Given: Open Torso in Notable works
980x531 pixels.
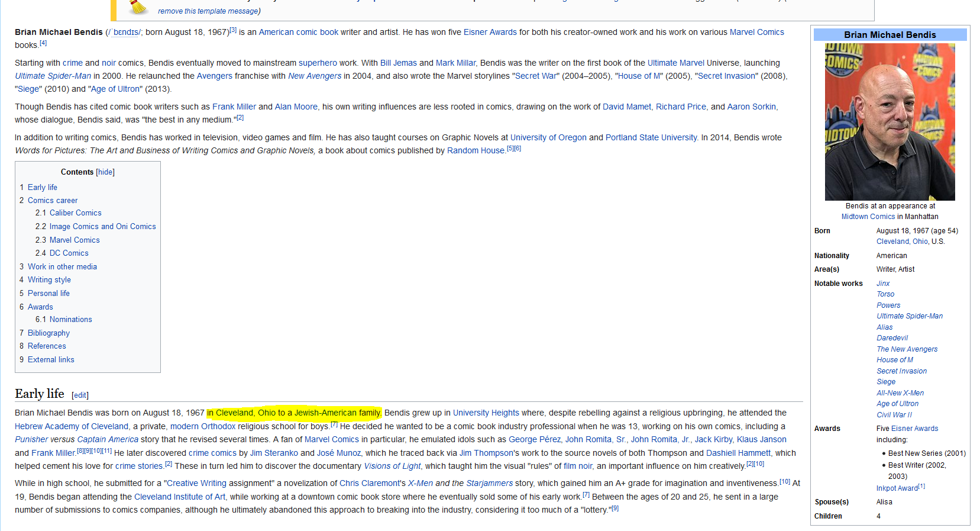Looking at the screenshot, I should [885, 294].
